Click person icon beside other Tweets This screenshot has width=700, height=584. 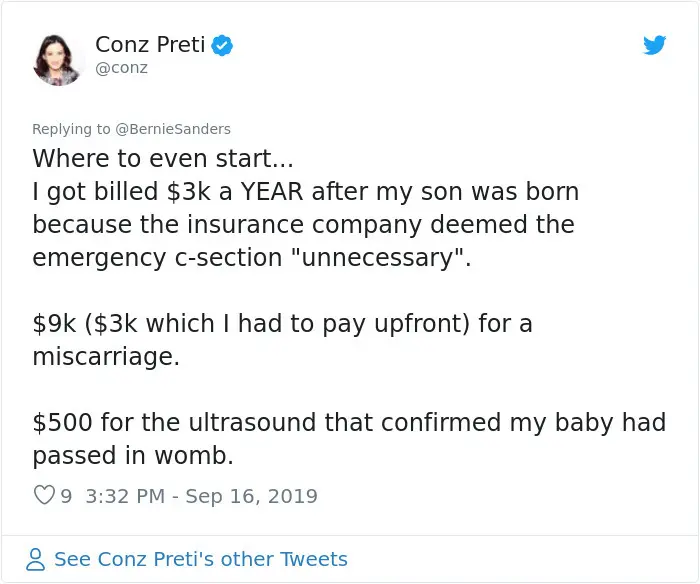[35, 559]
